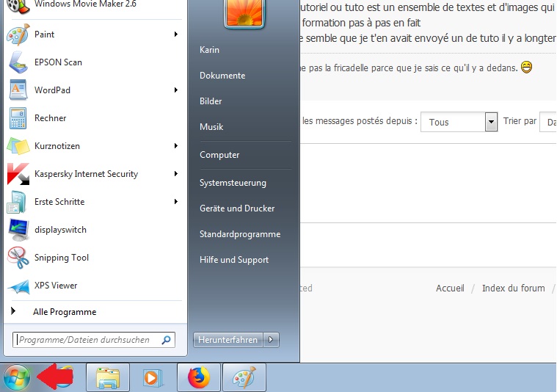Select Geräte und Drucker
Viewport: 557px width, 392px height.
237,208
